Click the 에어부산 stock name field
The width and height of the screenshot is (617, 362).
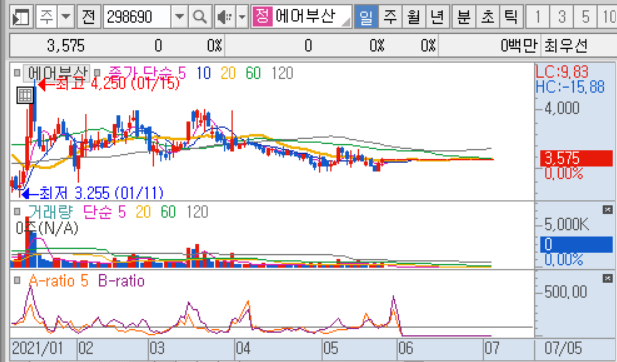312,16
